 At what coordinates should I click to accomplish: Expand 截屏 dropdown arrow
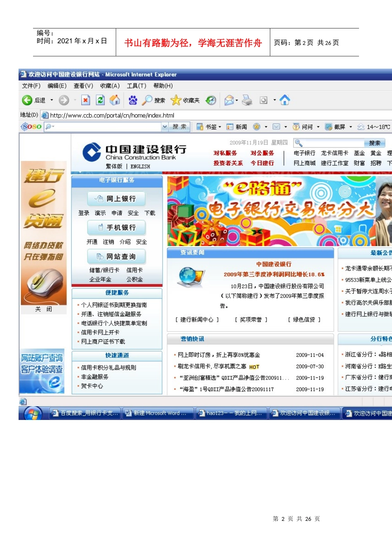click(x=351, y=127)
